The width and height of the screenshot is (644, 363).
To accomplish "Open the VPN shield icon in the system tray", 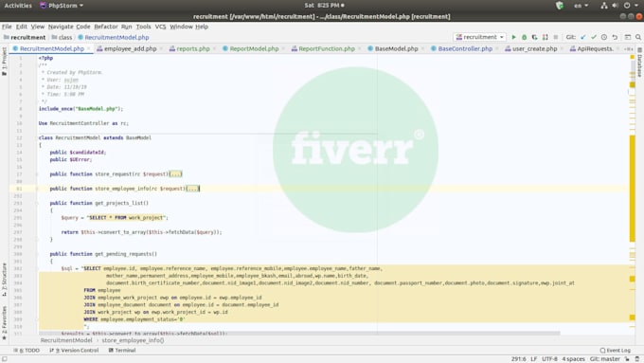I will tap(560, 6).
